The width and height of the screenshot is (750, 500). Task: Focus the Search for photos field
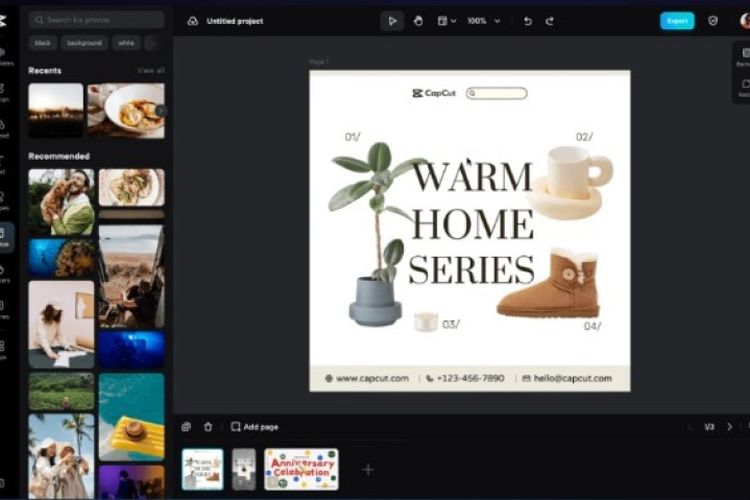tap(96, 20)
